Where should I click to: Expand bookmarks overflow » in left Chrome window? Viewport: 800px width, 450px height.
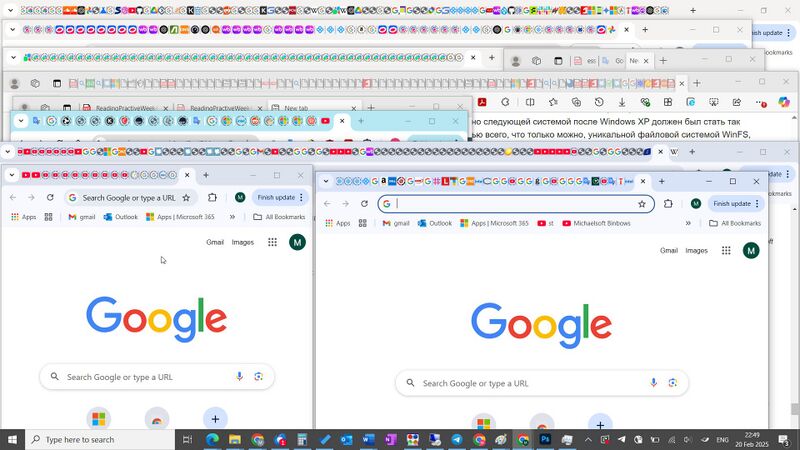(x=232, y=217)
